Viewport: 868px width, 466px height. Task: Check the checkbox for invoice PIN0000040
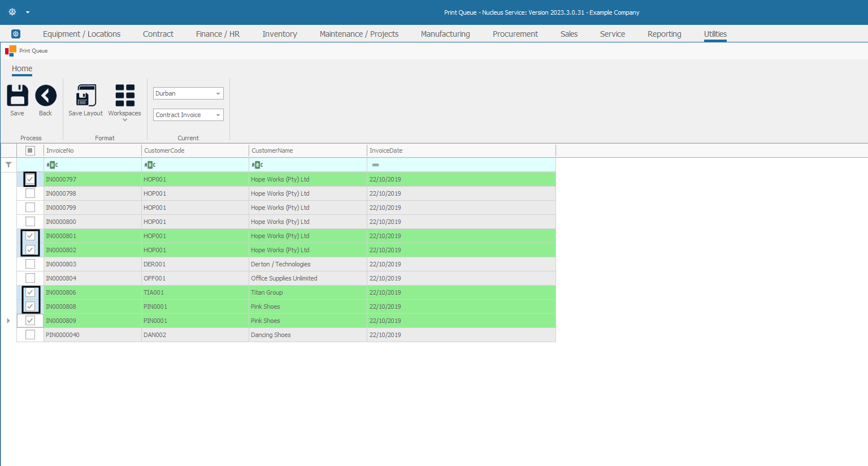tap(30, 335)
